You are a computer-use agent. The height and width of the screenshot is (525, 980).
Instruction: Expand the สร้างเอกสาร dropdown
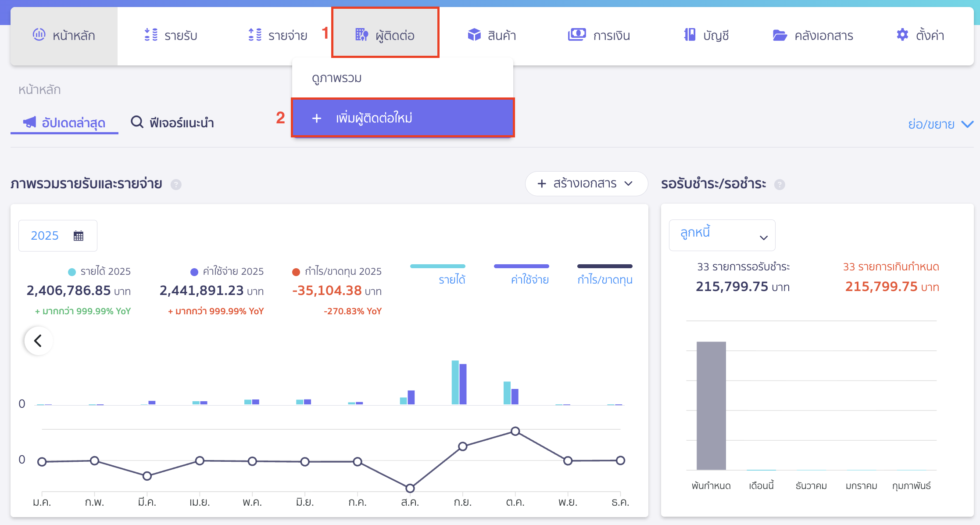pos(586,183)
